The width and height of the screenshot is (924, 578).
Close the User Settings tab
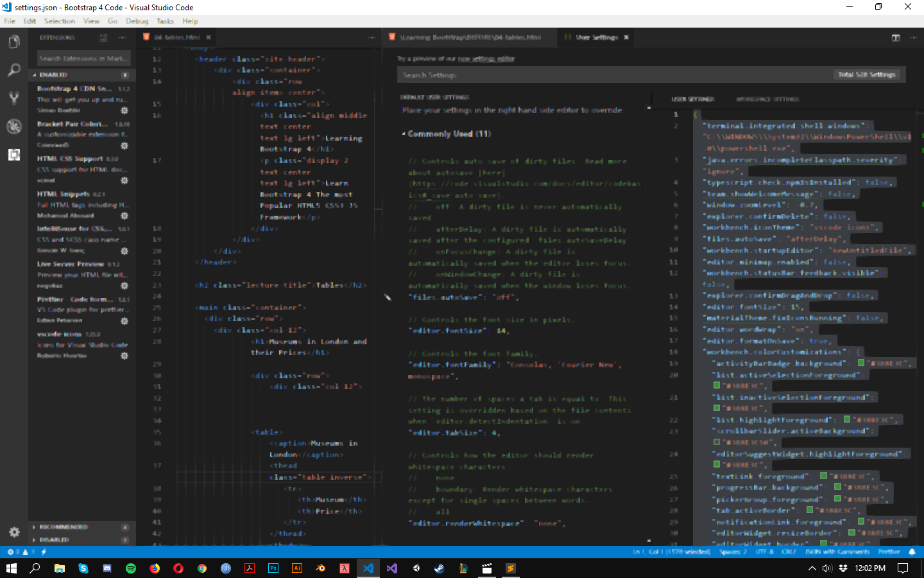[626, 37]
